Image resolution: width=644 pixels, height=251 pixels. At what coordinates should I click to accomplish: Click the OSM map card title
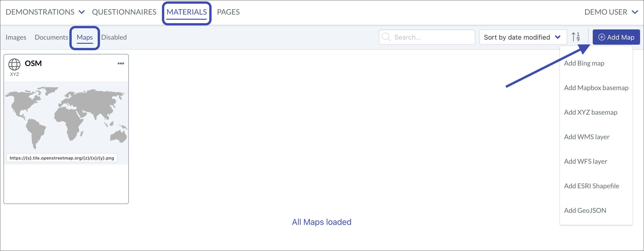coord(33,63)
